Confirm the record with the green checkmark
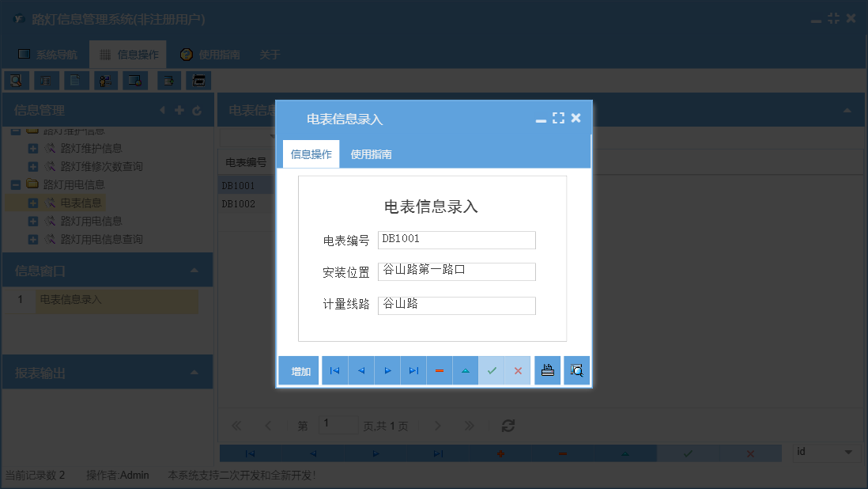The width and height of the screenshot is (868, 489). (492, 370)
